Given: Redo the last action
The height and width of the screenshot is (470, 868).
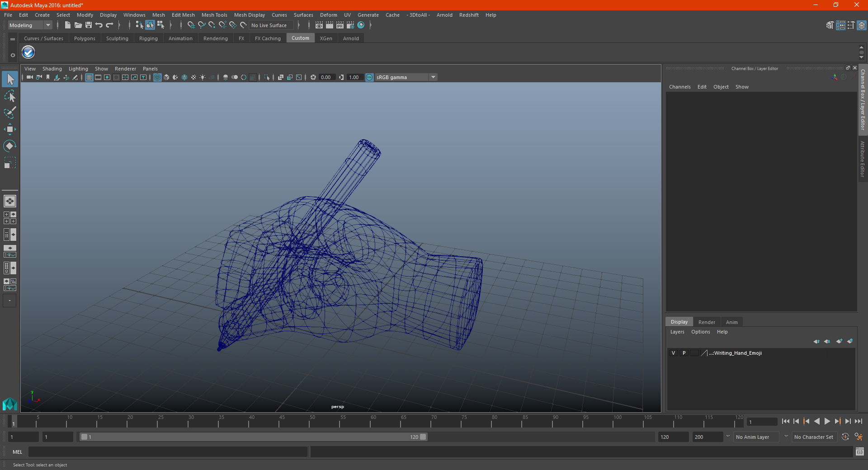Looking at the screenshot, I should (109, 25).
